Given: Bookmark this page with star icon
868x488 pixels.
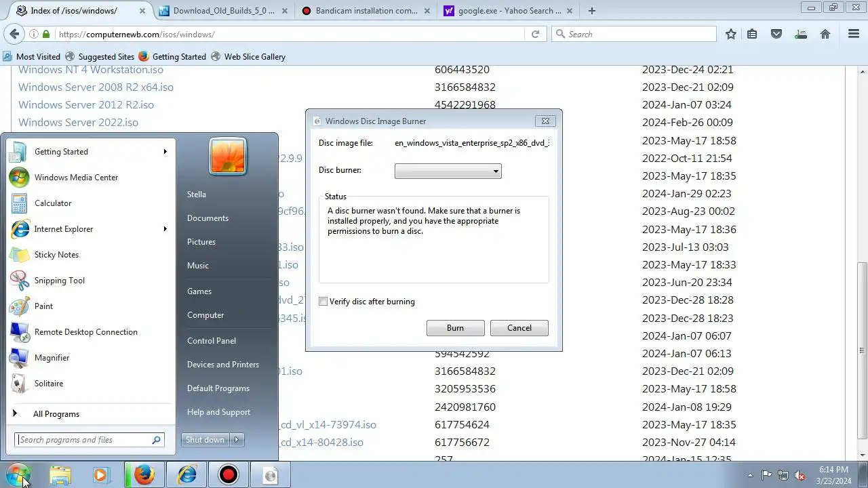Looking at the screenshot, I should (x=731, y=34).
